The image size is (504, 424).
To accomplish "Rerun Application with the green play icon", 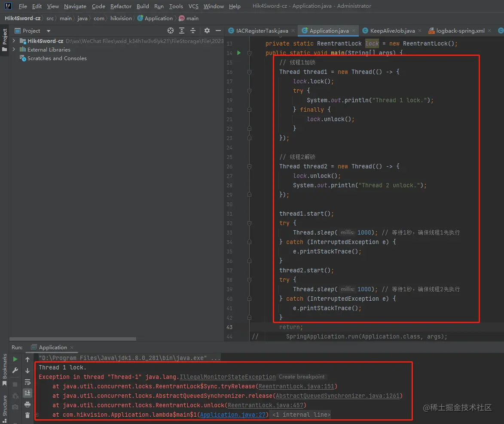I will click(15, 359).
